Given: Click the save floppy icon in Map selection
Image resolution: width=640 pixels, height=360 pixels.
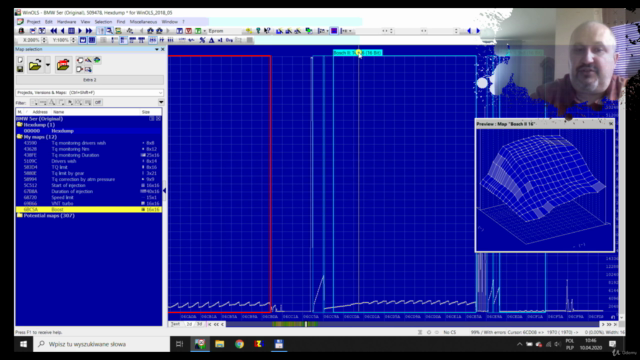Looking at the screenshot, I should 20,69.
